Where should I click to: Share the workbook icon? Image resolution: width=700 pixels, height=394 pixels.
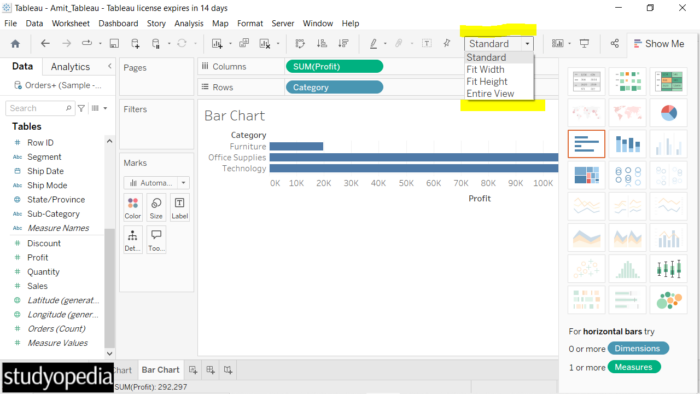click(x=615, y=43)
